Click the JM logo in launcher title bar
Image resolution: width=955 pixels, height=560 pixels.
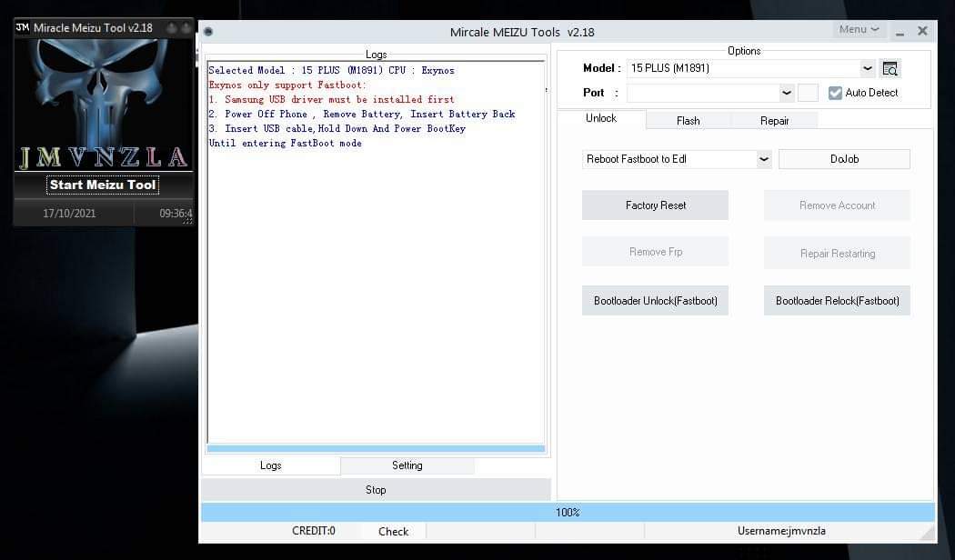pyautogui.click(x=23, y=27)
